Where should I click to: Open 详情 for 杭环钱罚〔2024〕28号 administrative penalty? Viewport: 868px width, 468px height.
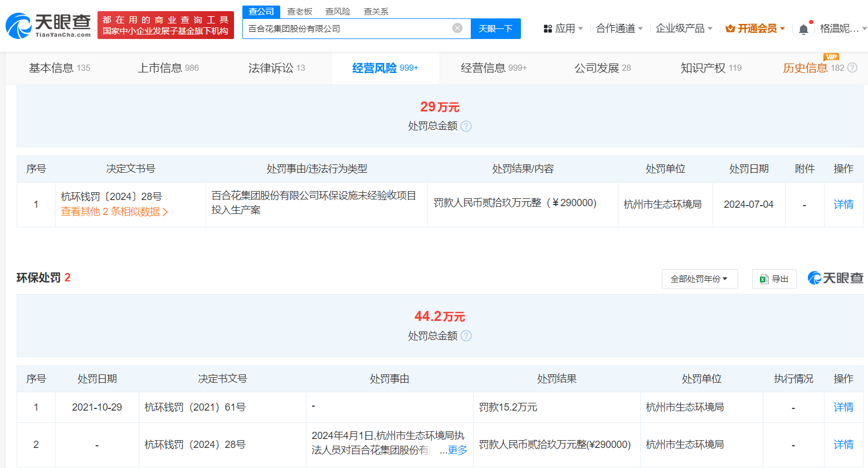tap(843, 204)
